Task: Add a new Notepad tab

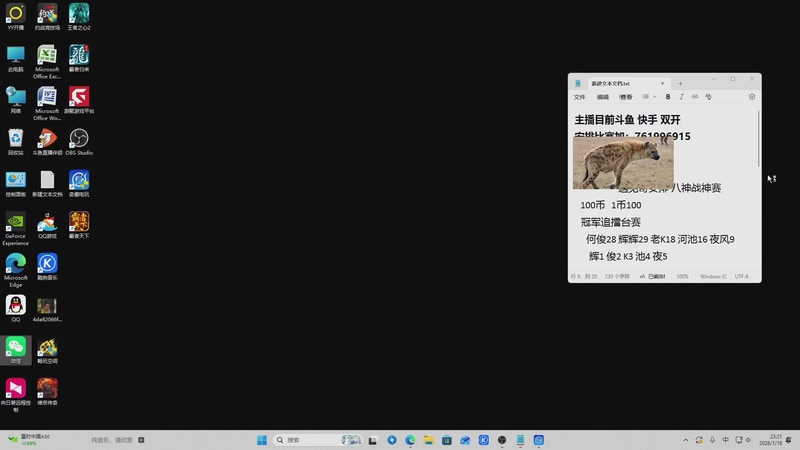Action: click(680, 83)
